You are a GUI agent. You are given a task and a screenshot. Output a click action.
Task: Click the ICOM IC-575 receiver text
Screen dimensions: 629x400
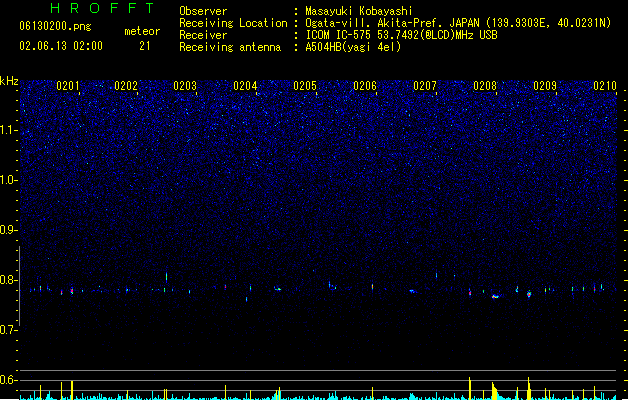[x=402, y=35]
